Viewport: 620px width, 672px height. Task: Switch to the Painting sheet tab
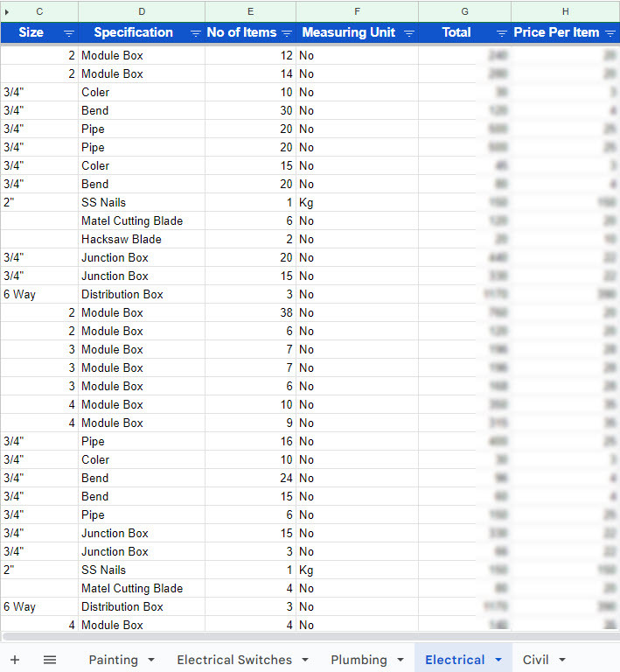(x=113, y=660)
